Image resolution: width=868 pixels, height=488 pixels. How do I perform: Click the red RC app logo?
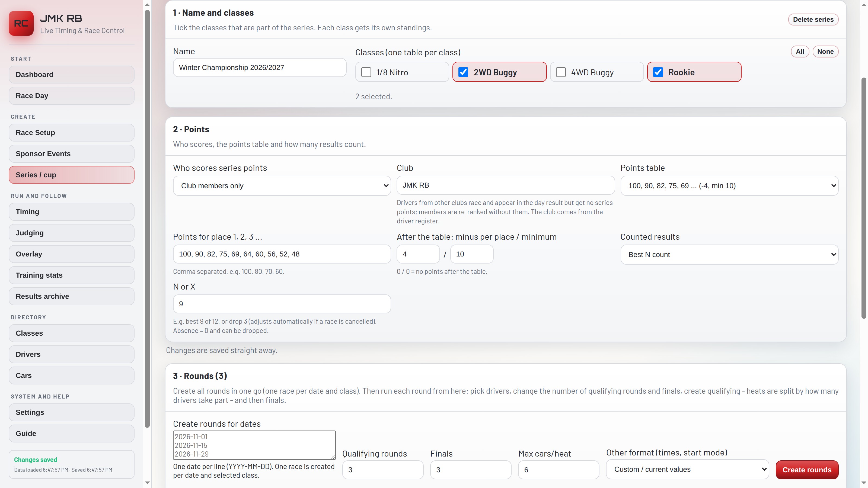pyautogui.click(x=21, y=23)
